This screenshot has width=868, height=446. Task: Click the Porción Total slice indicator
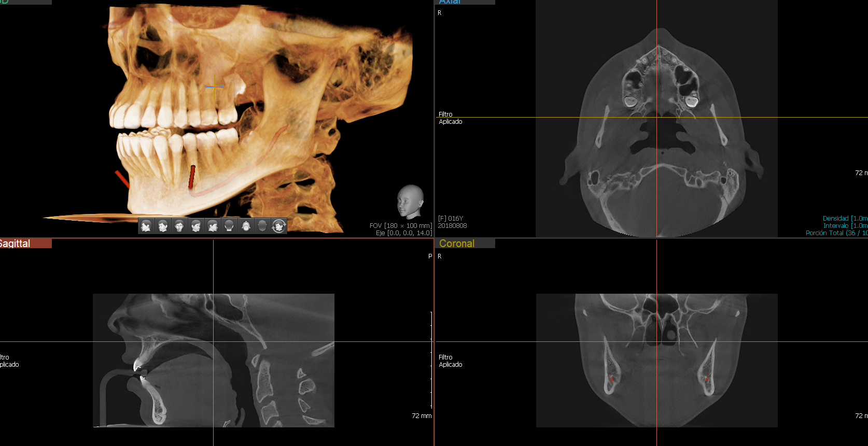tap(836, 233)
